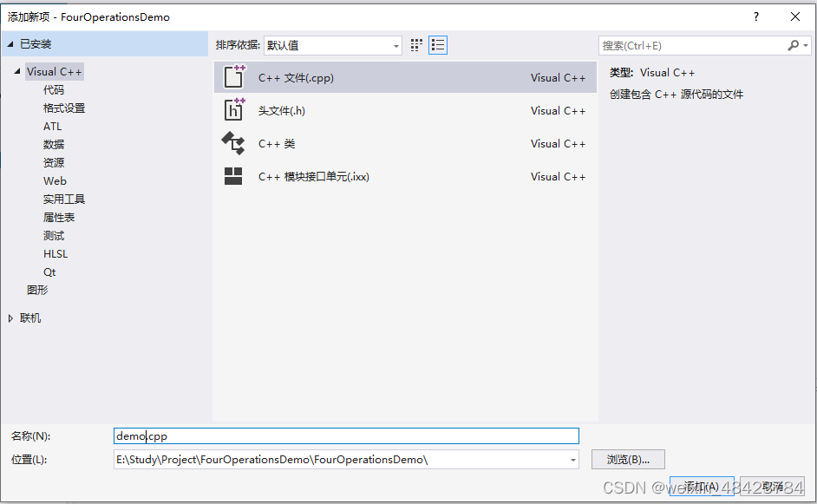The width and height of the screenshot is (817, 504).
Task: Select the C++ 模块接口单元(.ixx) icon
Action: coord(233,176)
